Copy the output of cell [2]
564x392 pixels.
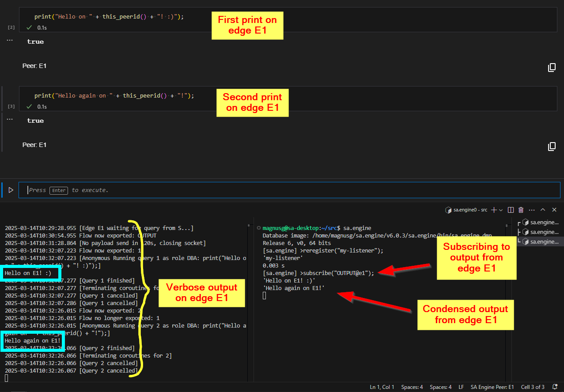pos(552,68)
